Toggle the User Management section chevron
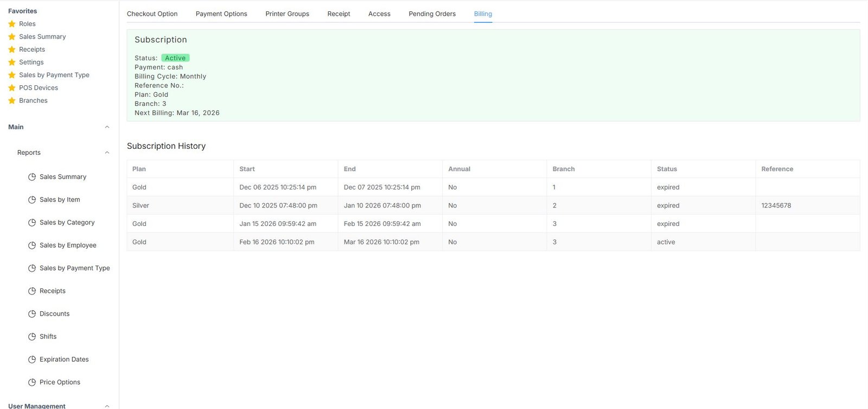The height and width of the screenshot is (409, 868). (107, 406)
